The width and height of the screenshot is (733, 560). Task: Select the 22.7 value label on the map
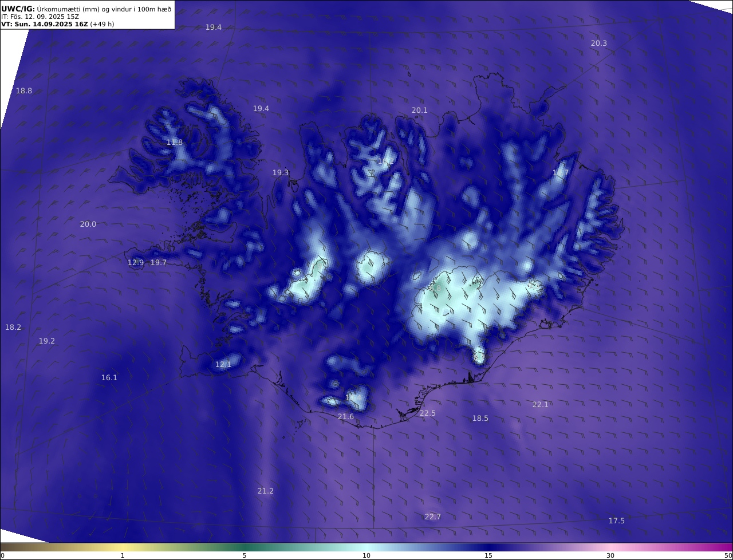432,516
